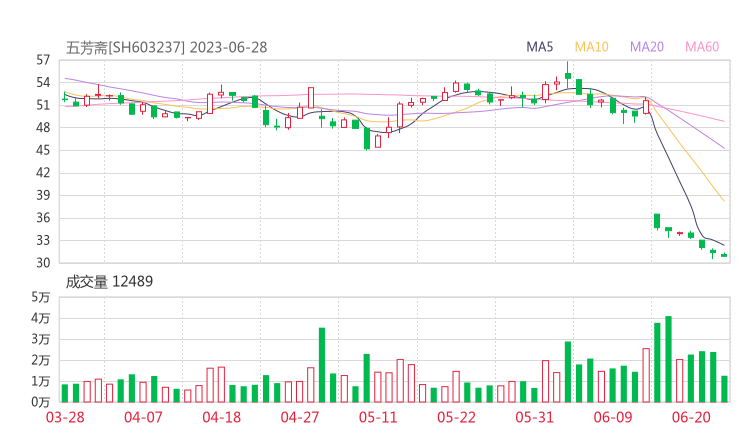Click the 42 price axis label
Viewport: 740px width, 440px height.
43,173
